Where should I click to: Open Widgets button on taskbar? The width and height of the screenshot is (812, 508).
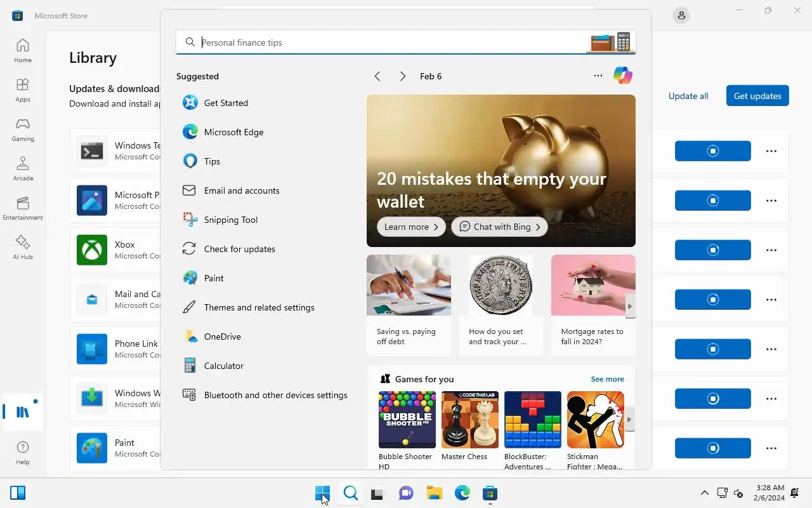tap(18, 493)
